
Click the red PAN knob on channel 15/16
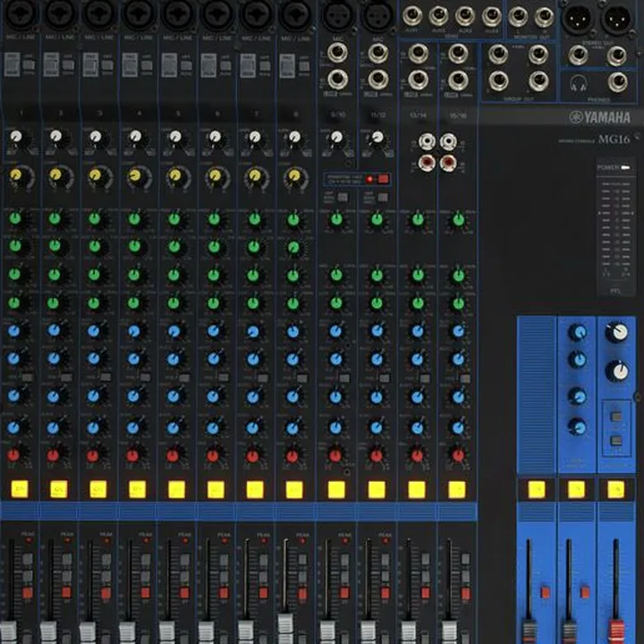(458, 455)
